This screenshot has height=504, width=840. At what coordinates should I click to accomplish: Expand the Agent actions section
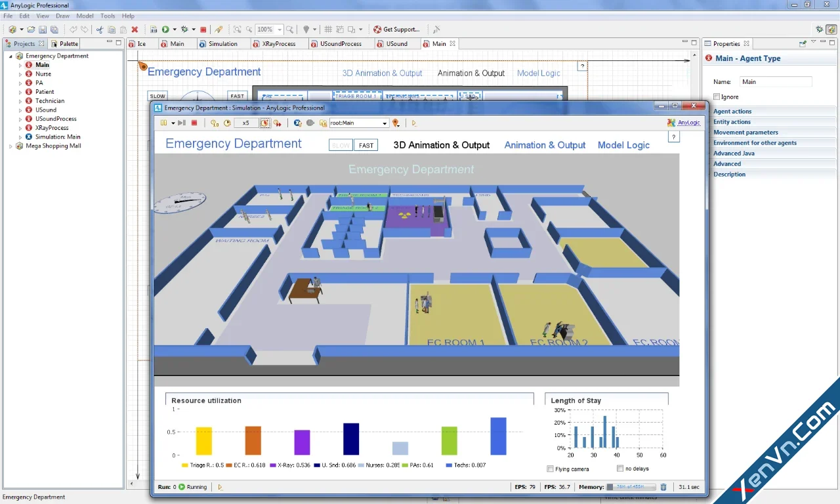732,112
